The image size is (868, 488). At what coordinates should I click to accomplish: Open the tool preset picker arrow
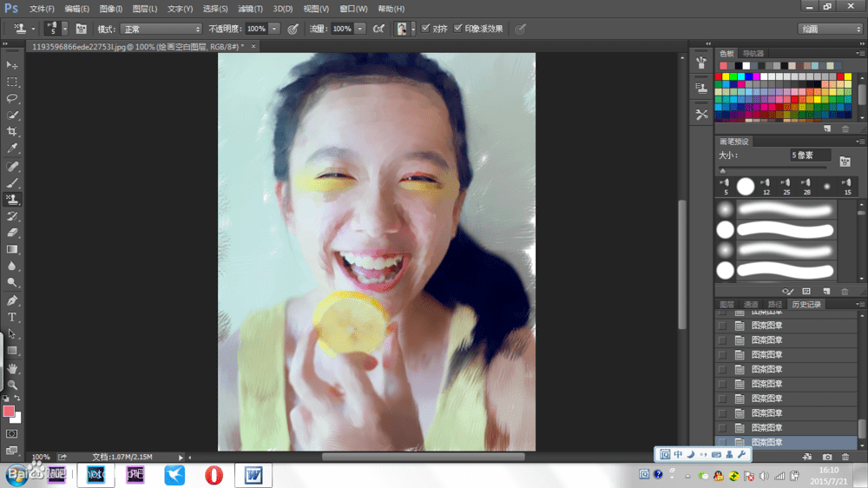point(33,29)
